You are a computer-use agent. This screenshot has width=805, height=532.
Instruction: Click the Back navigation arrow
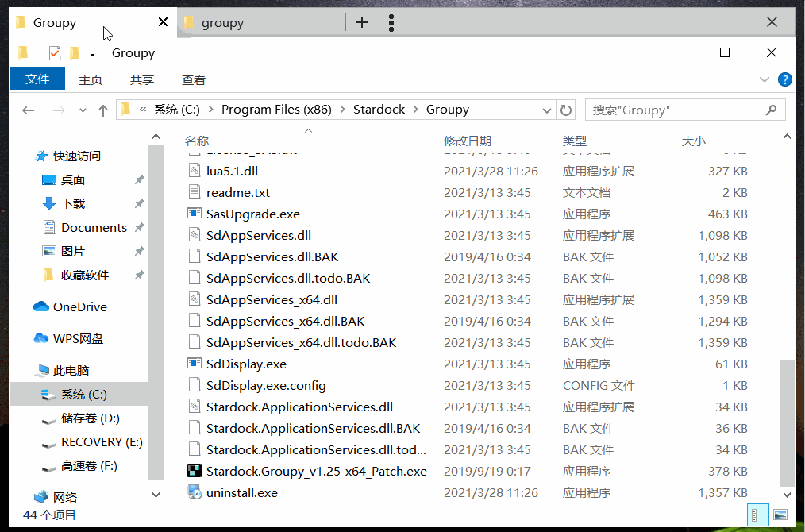(29, 110)
